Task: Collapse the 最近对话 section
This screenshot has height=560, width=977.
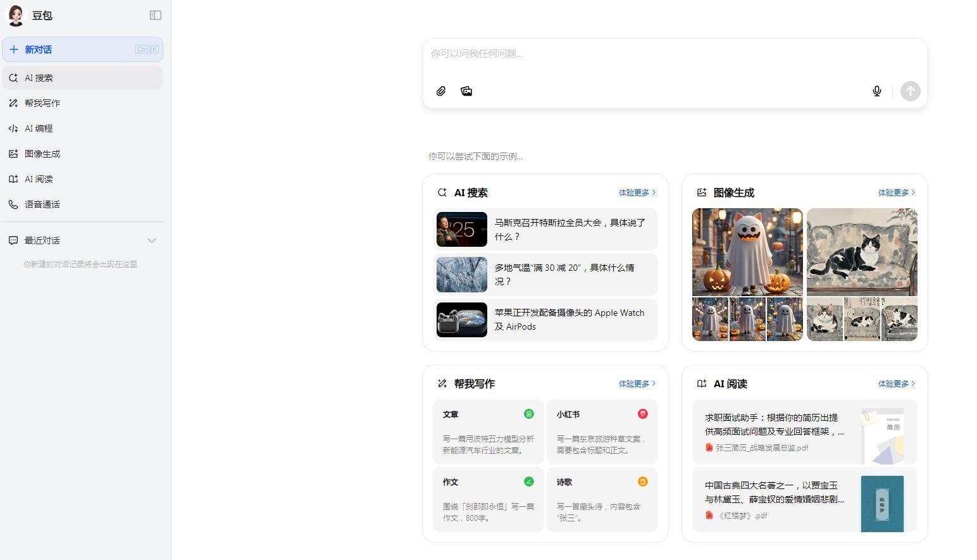Action: tap(152, 240)
